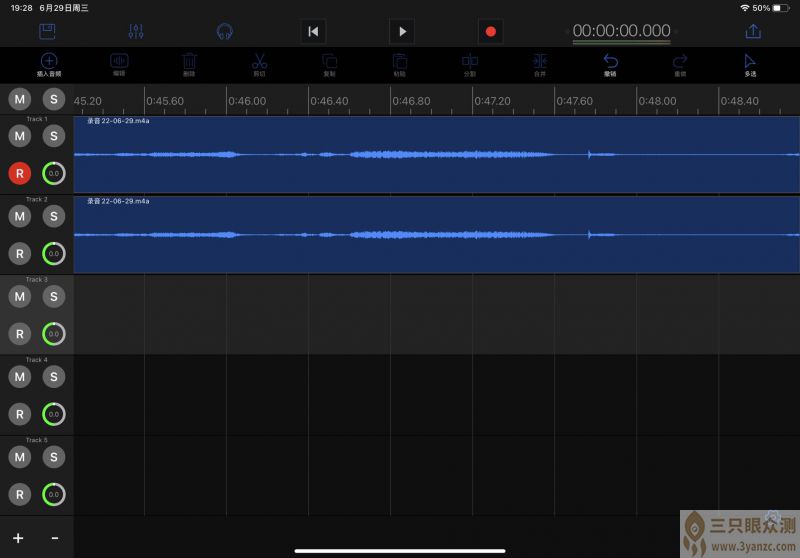This screenshot has width=800, height=558.
Task: Mute Track 4
Action: (20, 377)
